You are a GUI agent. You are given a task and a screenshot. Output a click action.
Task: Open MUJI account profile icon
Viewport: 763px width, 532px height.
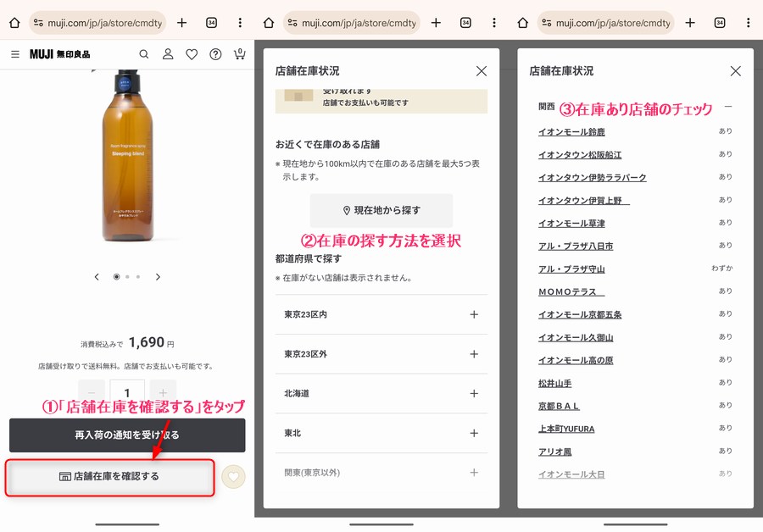pos(168,54)
